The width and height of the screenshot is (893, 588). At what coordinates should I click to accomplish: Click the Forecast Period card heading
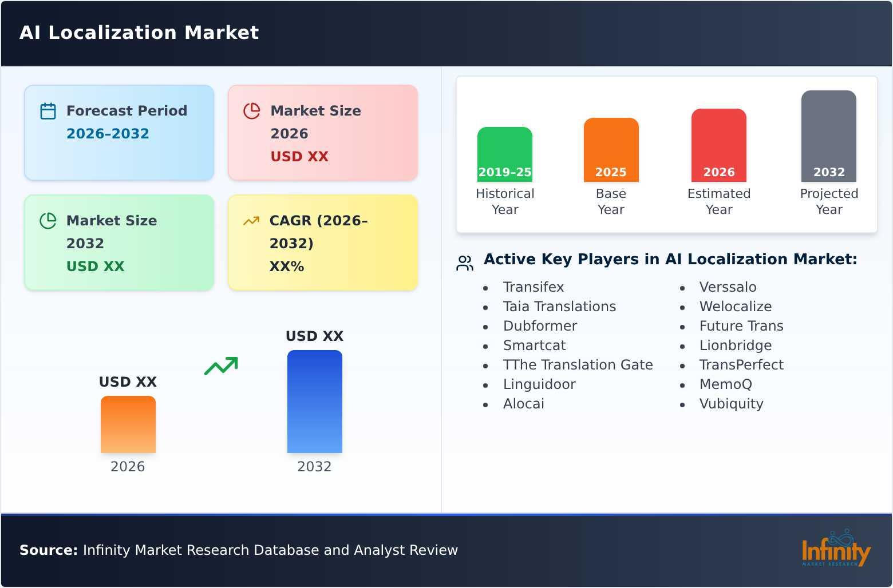point(127,111)
